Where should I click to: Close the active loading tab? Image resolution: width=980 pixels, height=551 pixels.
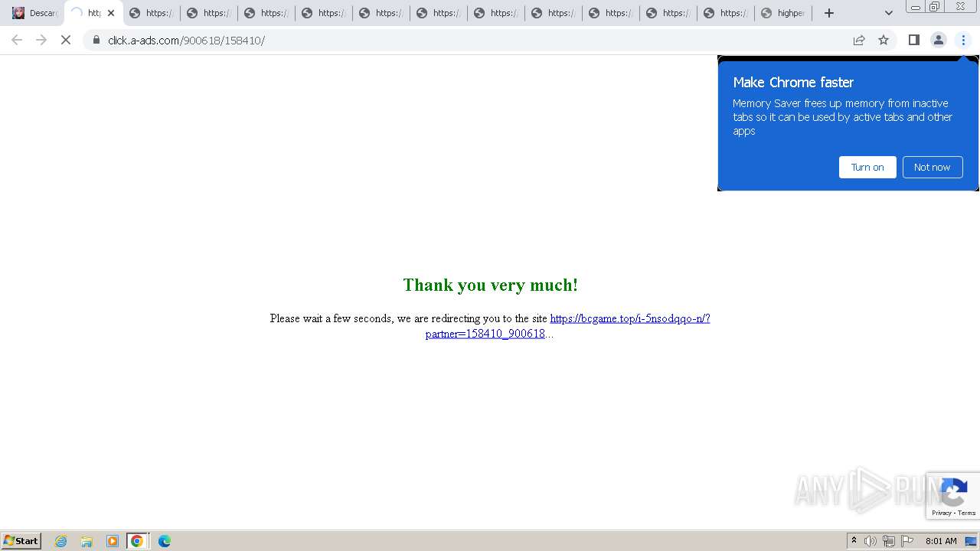(x=111, y=13)
